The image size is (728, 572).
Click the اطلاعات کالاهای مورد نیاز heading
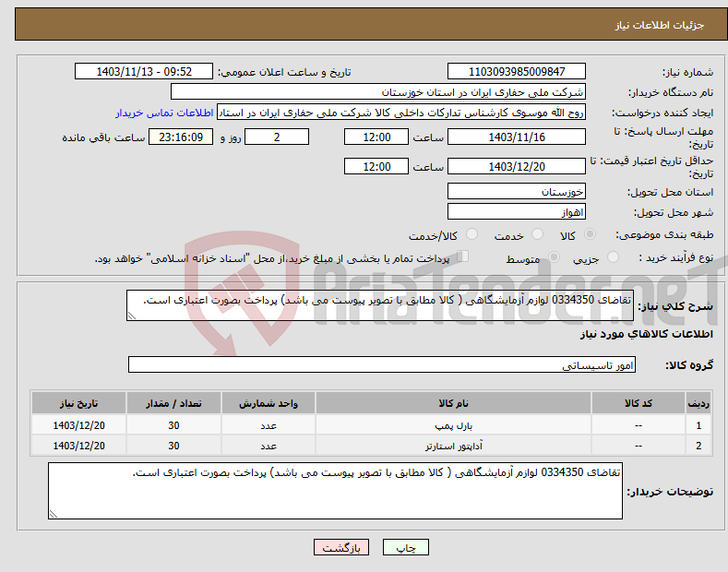click(646, 334)
